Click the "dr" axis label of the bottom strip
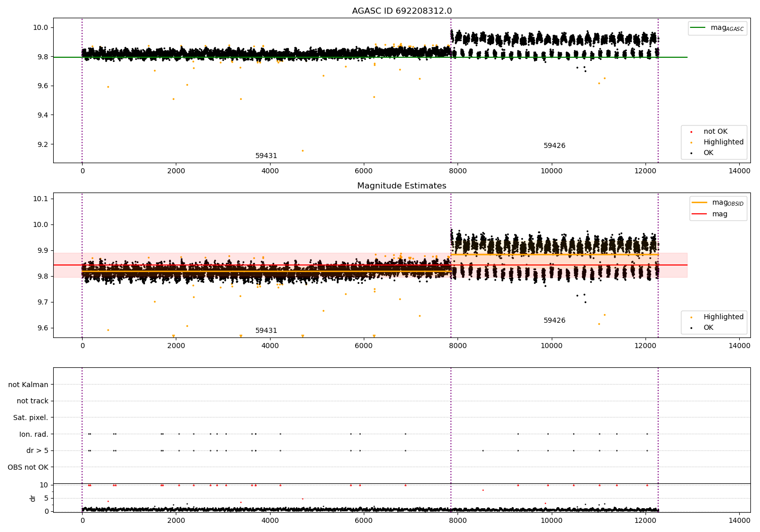Viewport: 760px width, 532px height. point(33,498)
